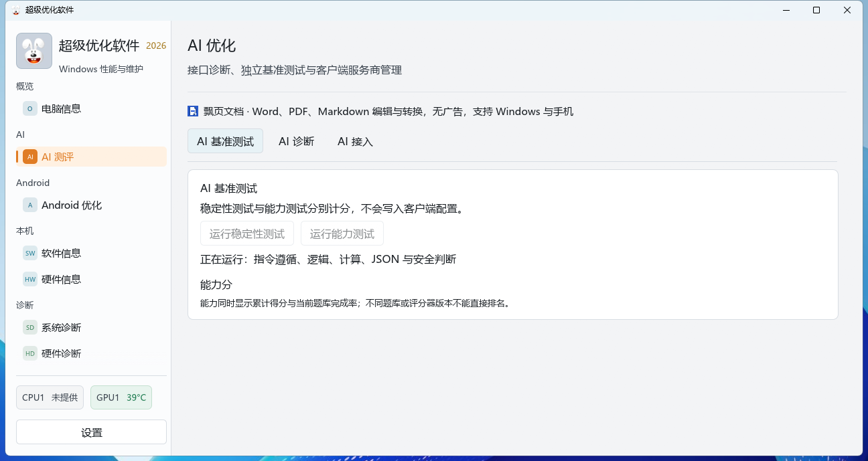The height and width of the screenshot is (461, 868).
Task: Open the 飘页文档 promotional link
Action: tap(380, 112)
